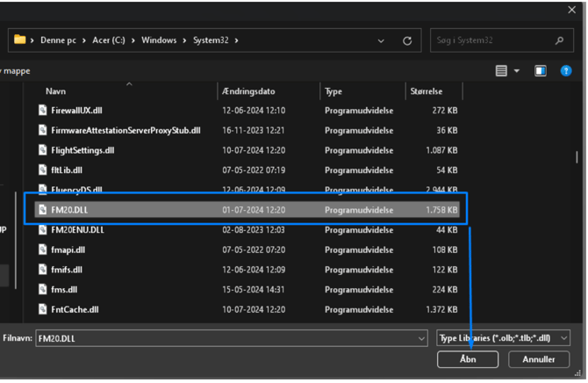Click the refresh icon in address bar

point(407,40)
